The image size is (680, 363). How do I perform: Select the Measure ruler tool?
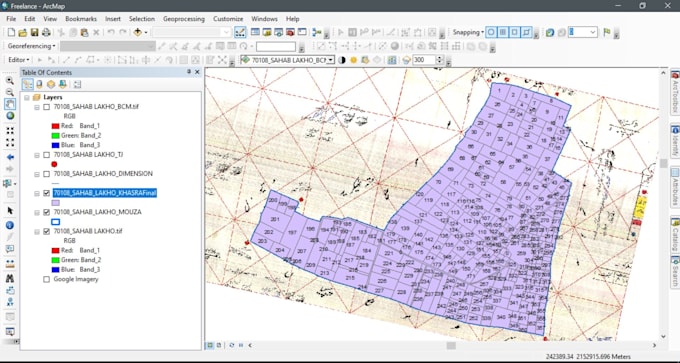pos(10,264)
